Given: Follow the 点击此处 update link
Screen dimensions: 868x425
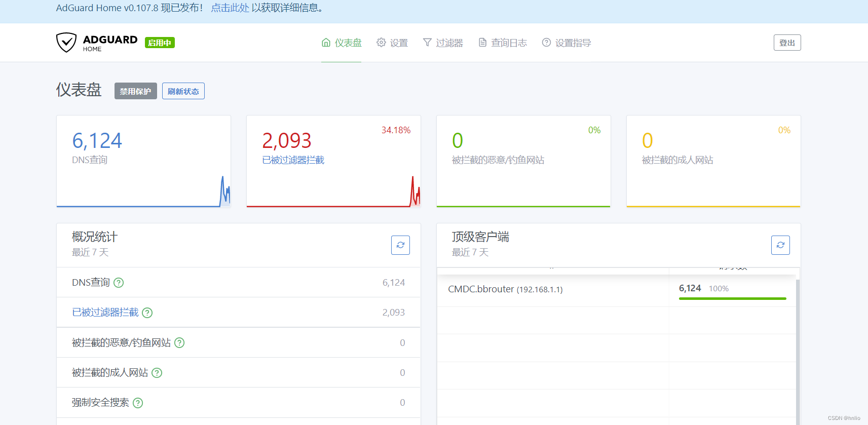Looking at the screenshot, I should point(230,8).
